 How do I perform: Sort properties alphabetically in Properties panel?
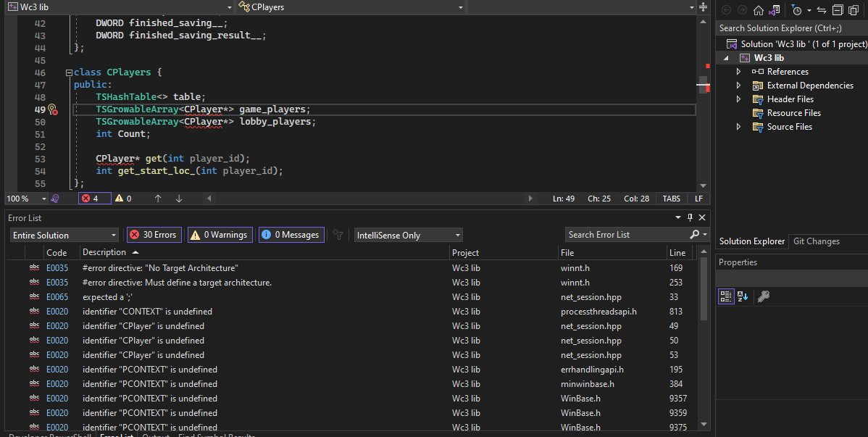[x=743, y=296]
